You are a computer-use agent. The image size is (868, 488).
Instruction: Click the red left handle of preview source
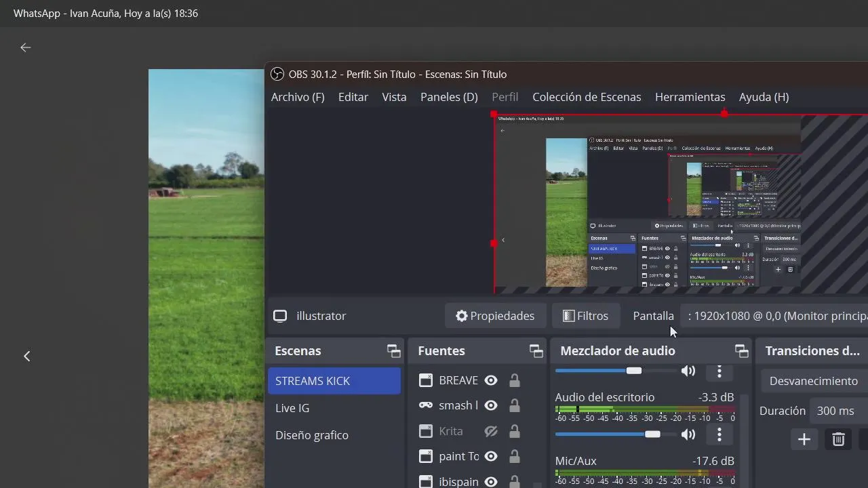point(494,243)
